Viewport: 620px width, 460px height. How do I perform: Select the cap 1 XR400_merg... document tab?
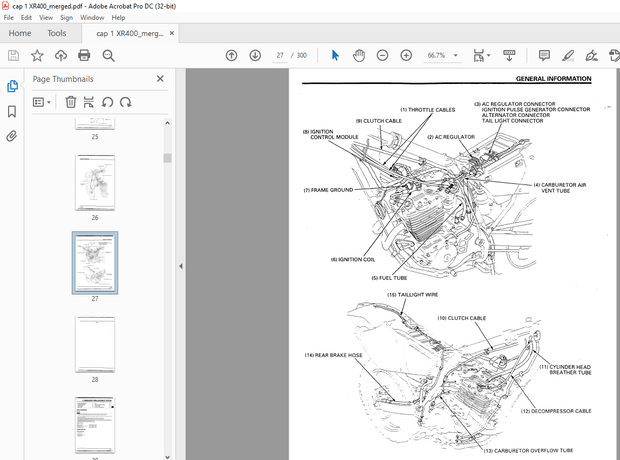(130, 34)
